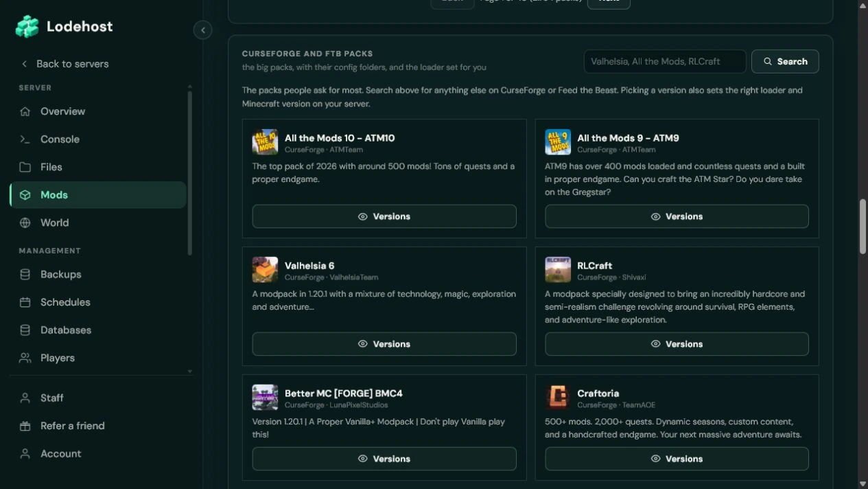Click the page scrollbar down arrow
This screenshot has height=489, width=868.
coord(863,484)
